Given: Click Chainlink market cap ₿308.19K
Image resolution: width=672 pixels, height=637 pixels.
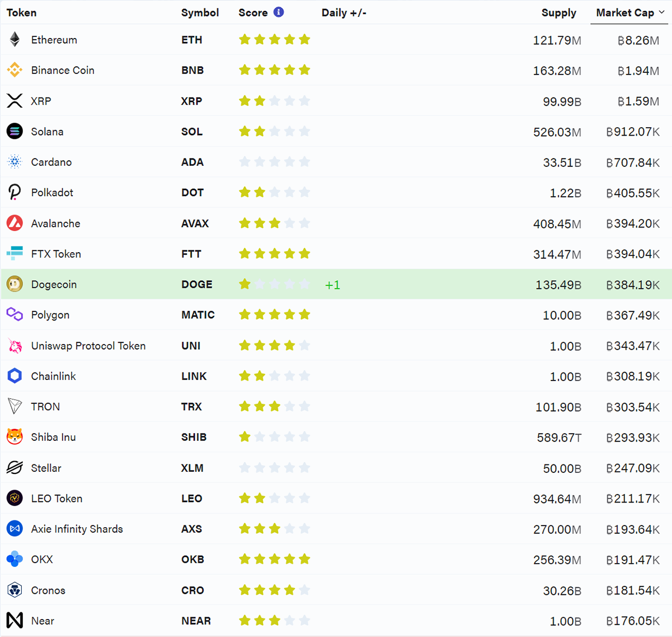Looking at the screenshot, I should (x=633, y=376).
